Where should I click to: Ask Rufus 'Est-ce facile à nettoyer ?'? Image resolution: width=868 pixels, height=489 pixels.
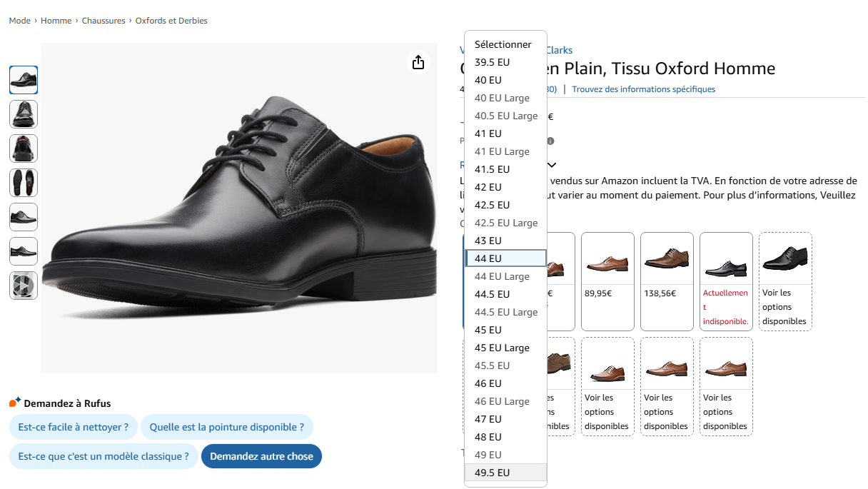[73, 427]
